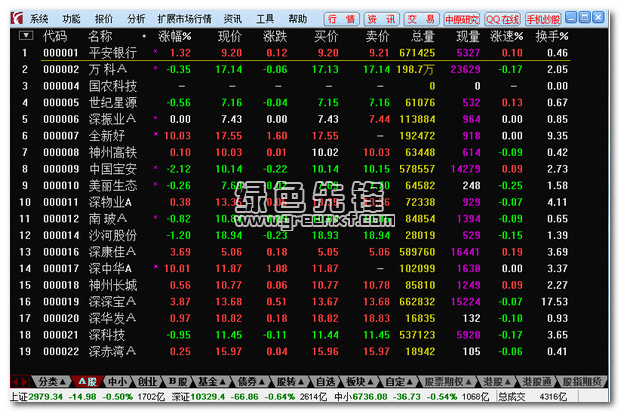Select stock 深深宝A row
Viewport: 621px width, 413px height.
click(x=293, y=302)
